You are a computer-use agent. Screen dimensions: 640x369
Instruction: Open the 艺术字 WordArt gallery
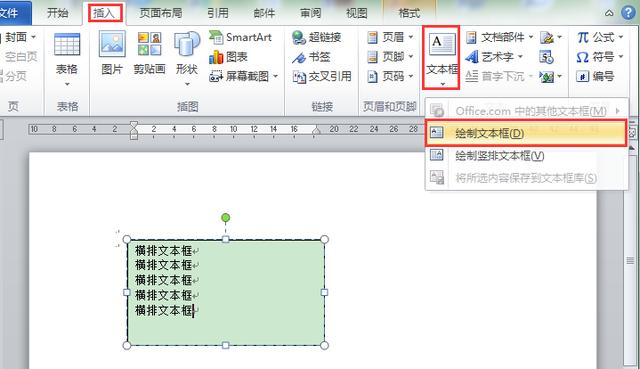(x=494, y=57)
